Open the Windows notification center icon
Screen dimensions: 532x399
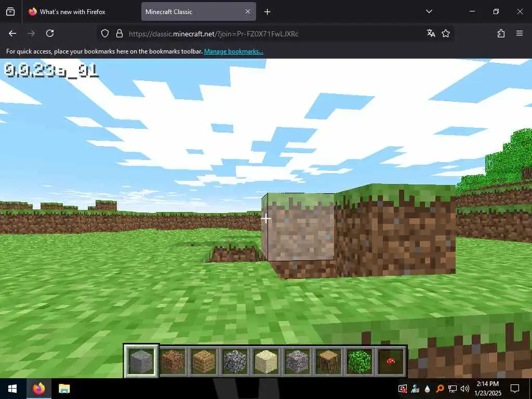click(515, 389)
